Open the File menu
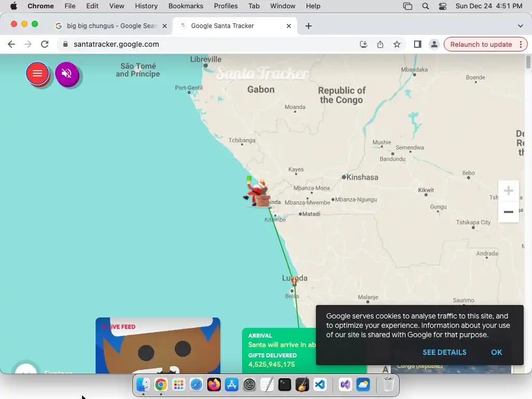This screenshot has height=399, width=532. tap(70, 6)
